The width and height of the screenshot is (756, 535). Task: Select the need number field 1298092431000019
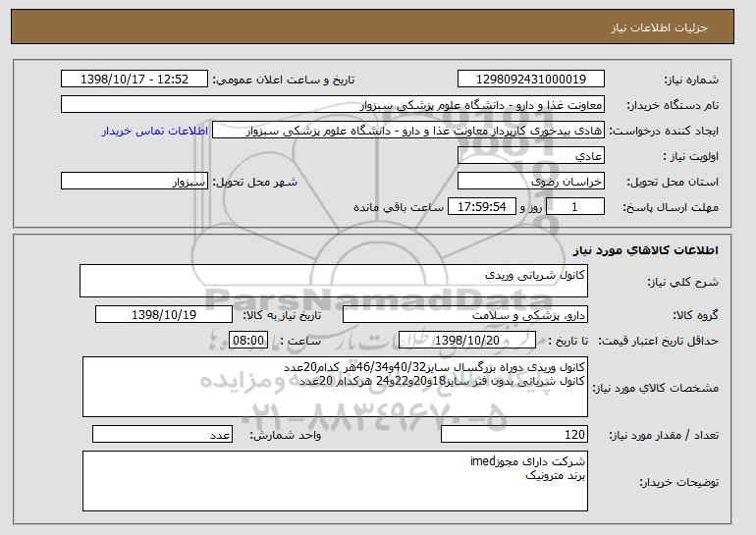pos(531,80)
